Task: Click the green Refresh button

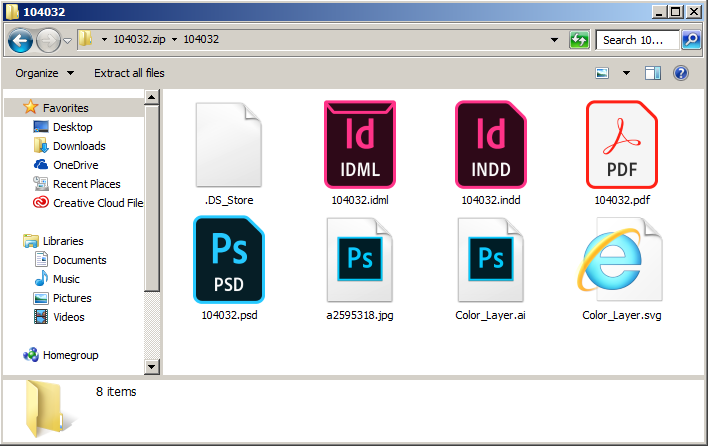Action: point(579,40)
